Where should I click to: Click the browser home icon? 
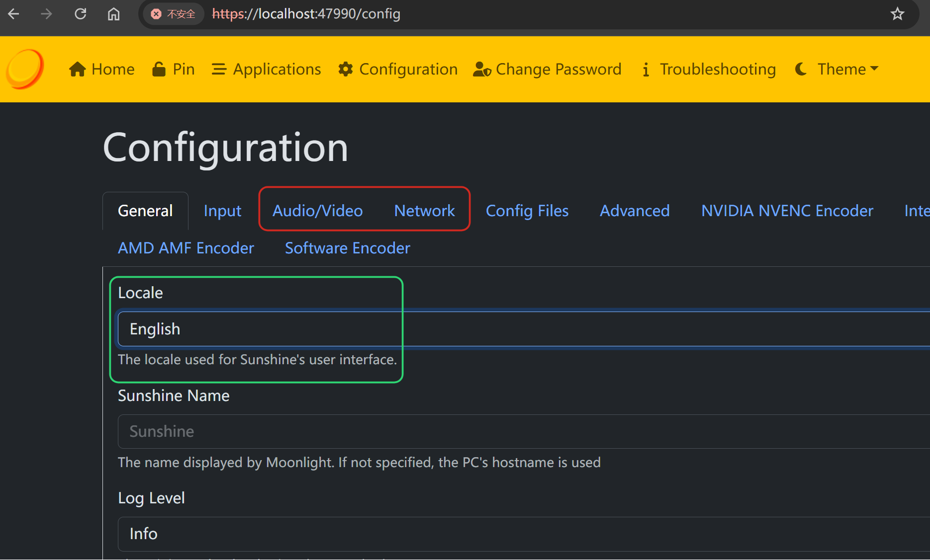(x=114, y=14)
